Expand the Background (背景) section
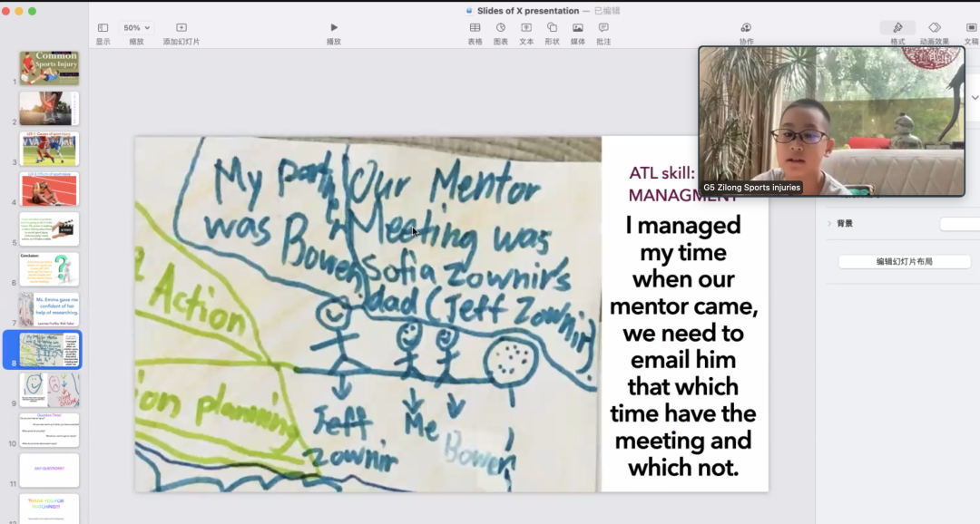The height and width of the screenshot is (524, 980). (828, 223)
